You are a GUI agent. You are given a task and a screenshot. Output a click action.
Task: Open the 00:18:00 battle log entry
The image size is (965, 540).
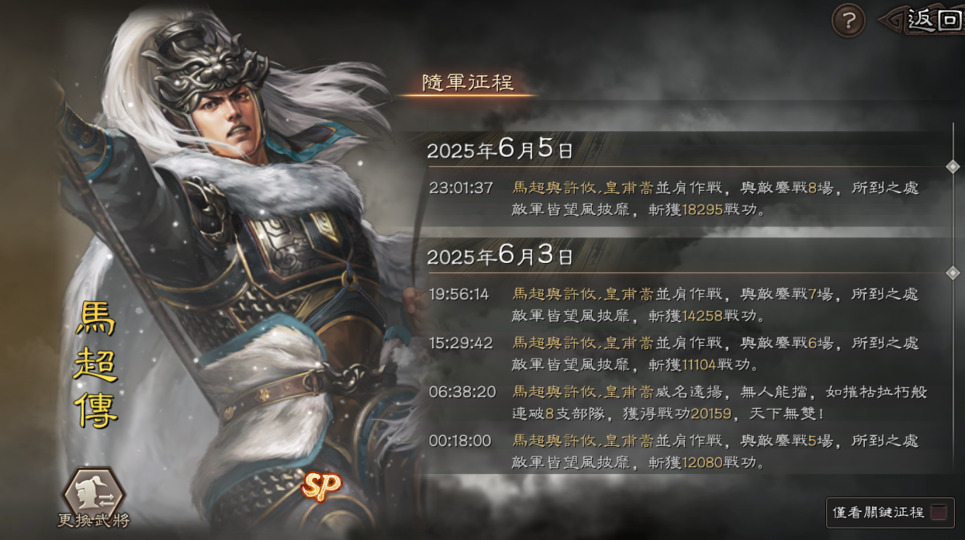tap(675, 451)
